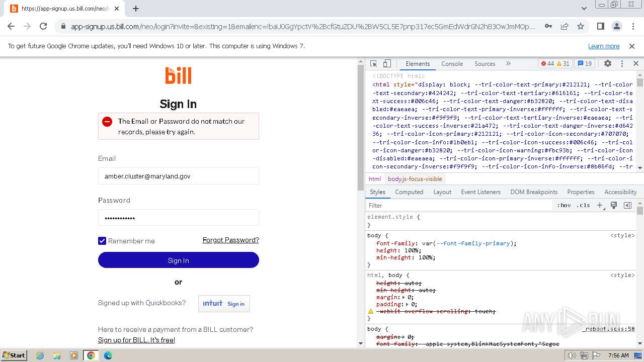The image size is (644, 362).
Task: Open the DOM Breakpoints tab
Action: [534, 192]
